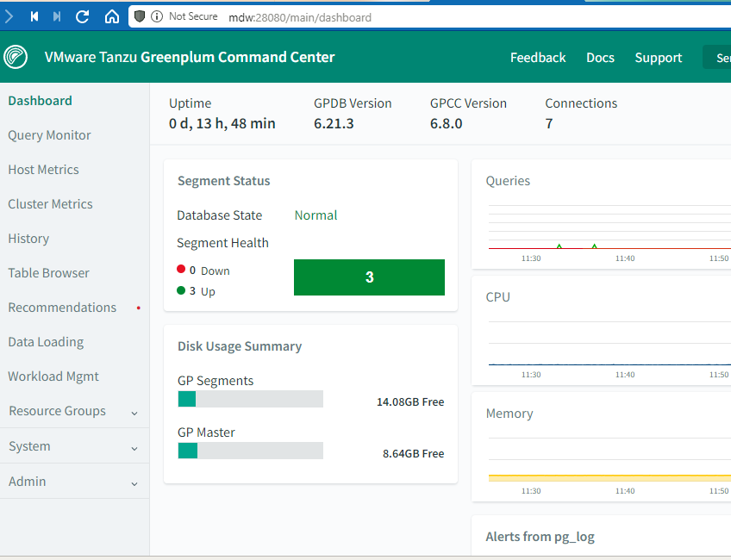Screen dimensions: 731x560
Task: Click the Admin sidebar label
Action: [27, 482]
